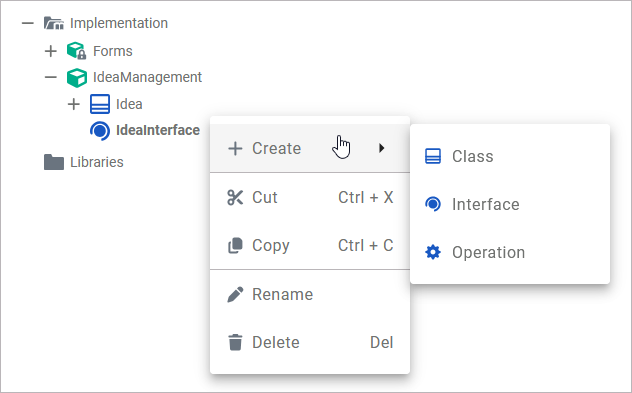Expand the Idea class node

(x=73, y=104)
